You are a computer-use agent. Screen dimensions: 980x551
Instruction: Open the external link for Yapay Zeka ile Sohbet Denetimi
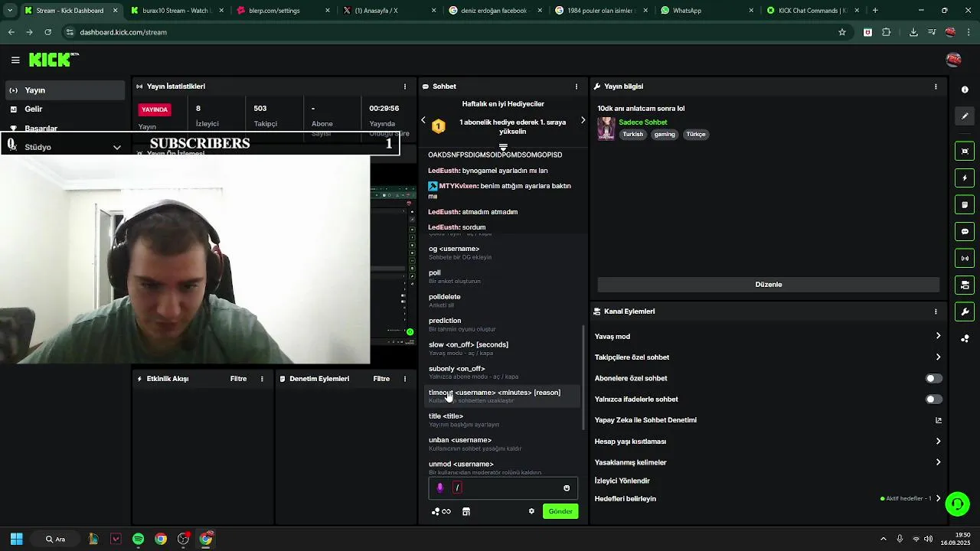coord(938,420)
